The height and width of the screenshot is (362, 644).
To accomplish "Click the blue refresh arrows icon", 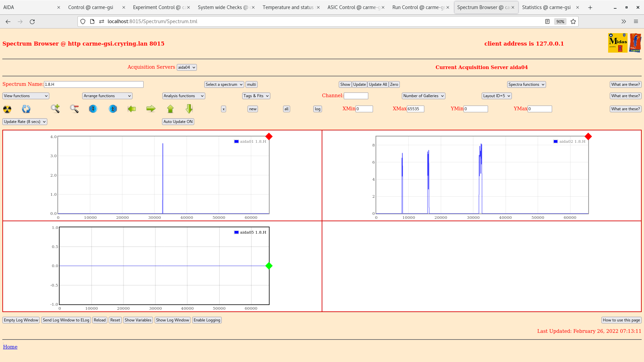I will tap(26, 109).
